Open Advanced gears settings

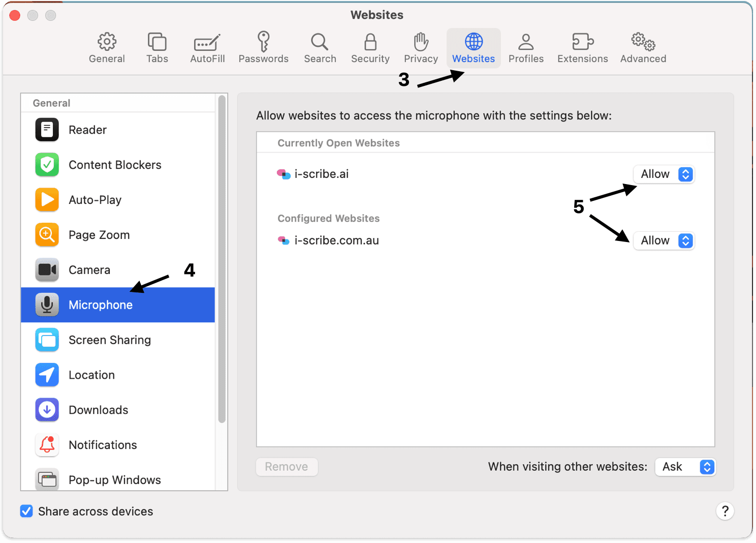click(643, 48)
